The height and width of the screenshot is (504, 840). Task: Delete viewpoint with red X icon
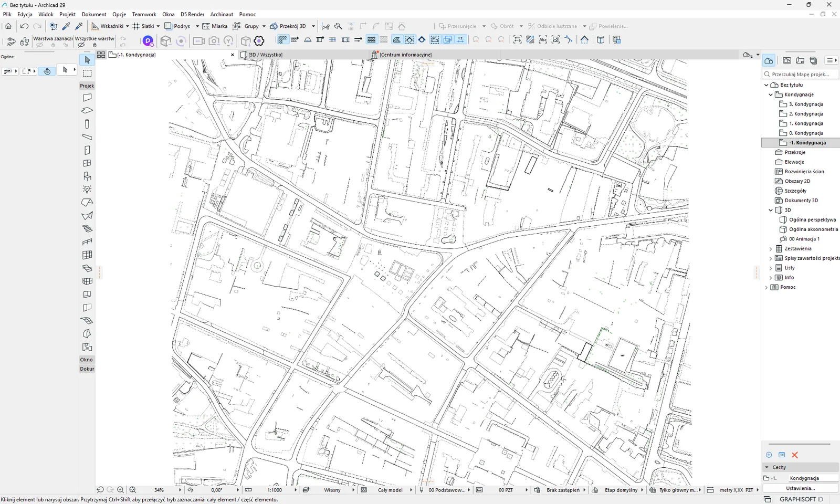pos(795,455)
